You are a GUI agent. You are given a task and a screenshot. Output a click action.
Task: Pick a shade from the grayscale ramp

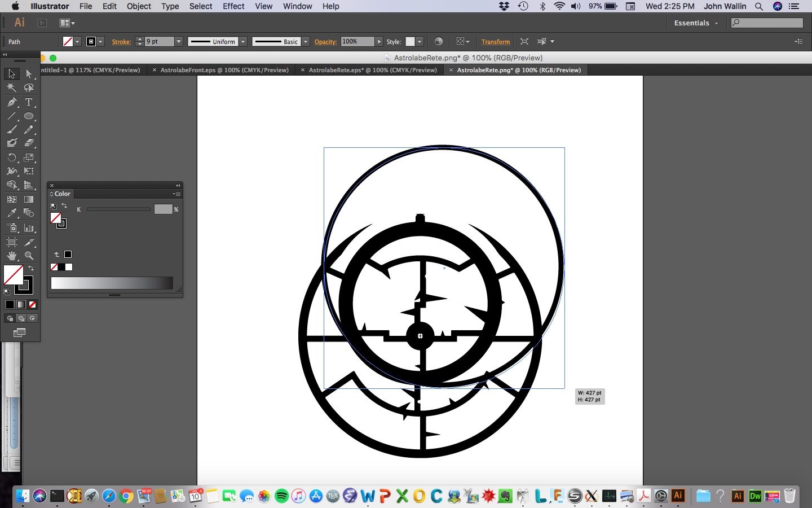click(x=112, y=283)
